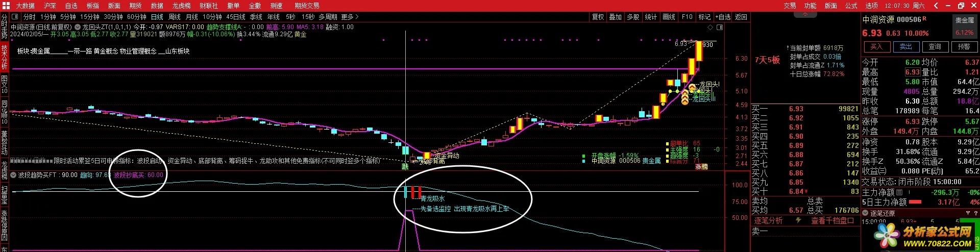Open the 龙虎榜 menu
Screen dimensions: 980x252
[181, 6]
